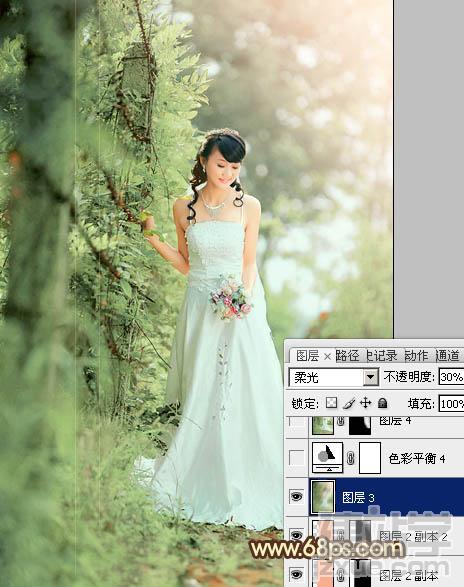The image size is (464, 587).
Task: Click the 不透明度 30% opacity field
Action: coord(451,377)
